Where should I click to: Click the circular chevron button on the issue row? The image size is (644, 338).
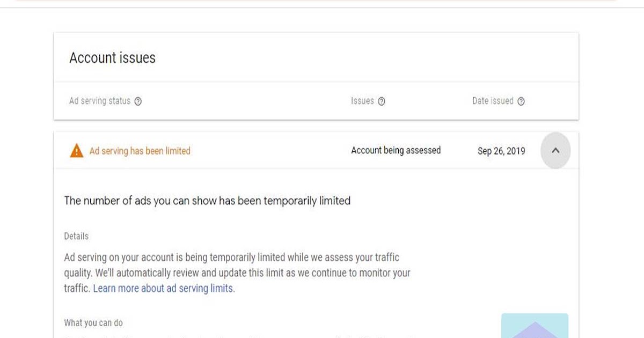pyautogui.click(x=555, y=150)
